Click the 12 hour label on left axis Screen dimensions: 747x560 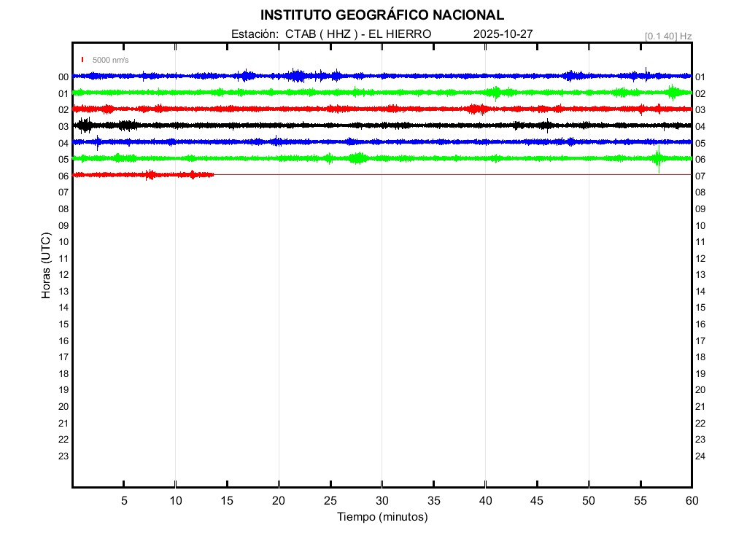63,275
